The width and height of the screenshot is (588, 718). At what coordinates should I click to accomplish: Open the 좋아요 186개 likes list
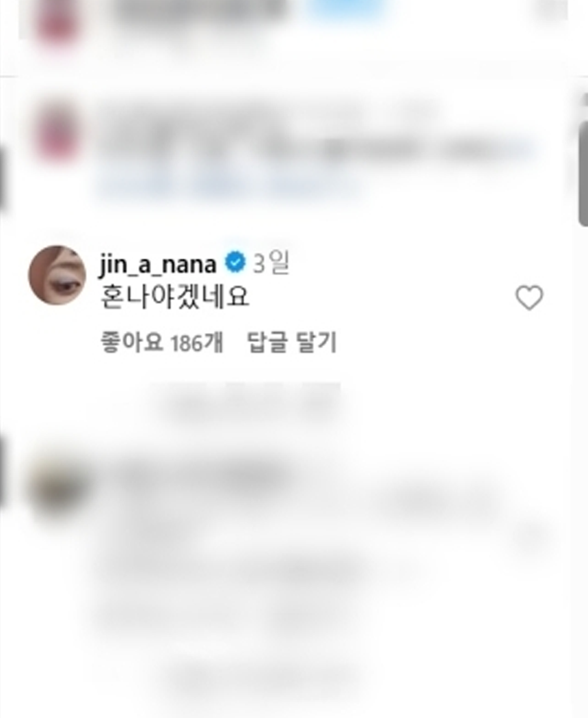coord(161,342)
